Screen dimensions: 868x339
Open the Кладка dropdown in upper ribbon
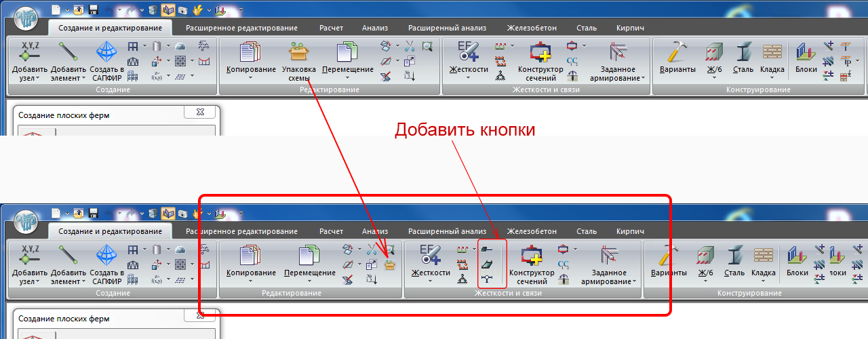(772, 77)
